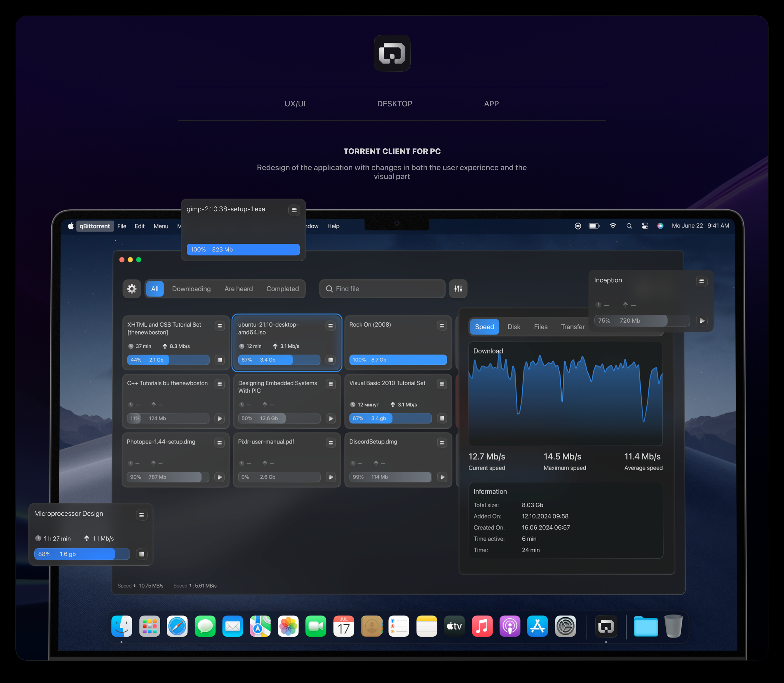Open the Disk tab in details panel
Screen dimensions: 784x683
(x=514, y=327)
